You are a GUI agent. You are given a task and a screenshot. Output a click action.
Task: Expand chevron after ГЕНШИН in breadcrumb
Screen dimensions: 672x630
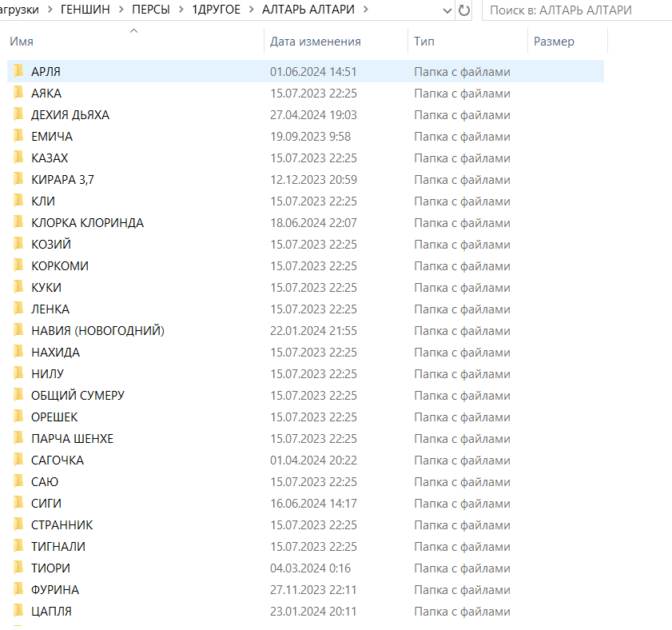[x=121, y=10]
